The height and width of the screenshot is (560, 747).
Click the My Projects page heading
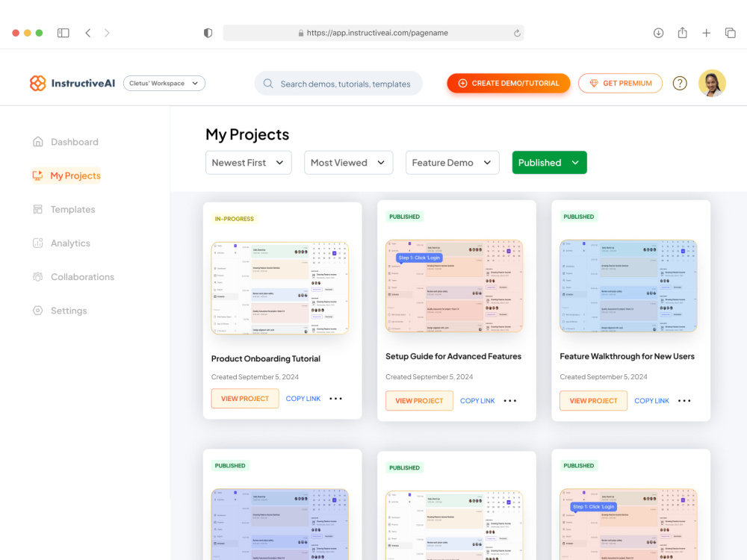pyautogui.click(x=247, y=134)
